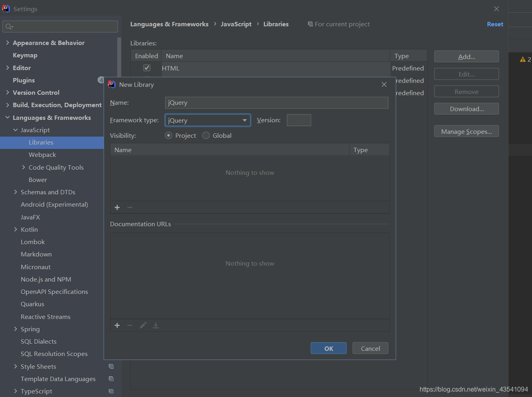Click OK in New Library dialog
This screenshot has height=397, width=532.
(x=329, y=348)
